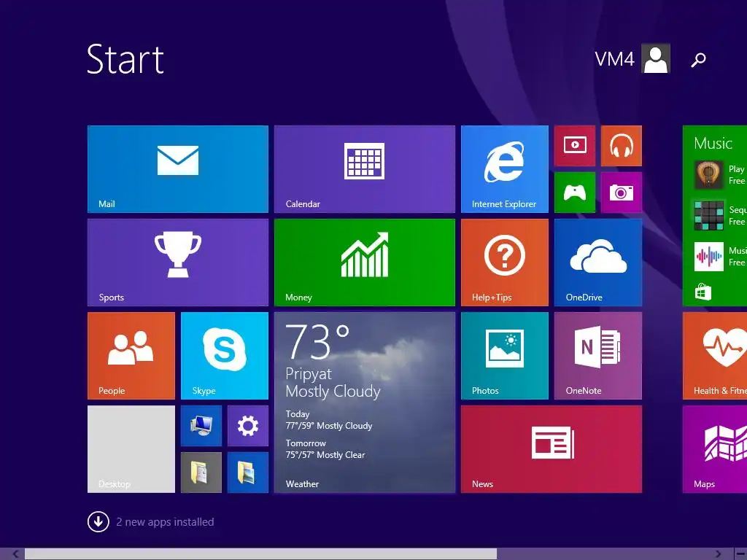Open the Money tile
Viewport: 747px width, 560px height.
point(365,262)
